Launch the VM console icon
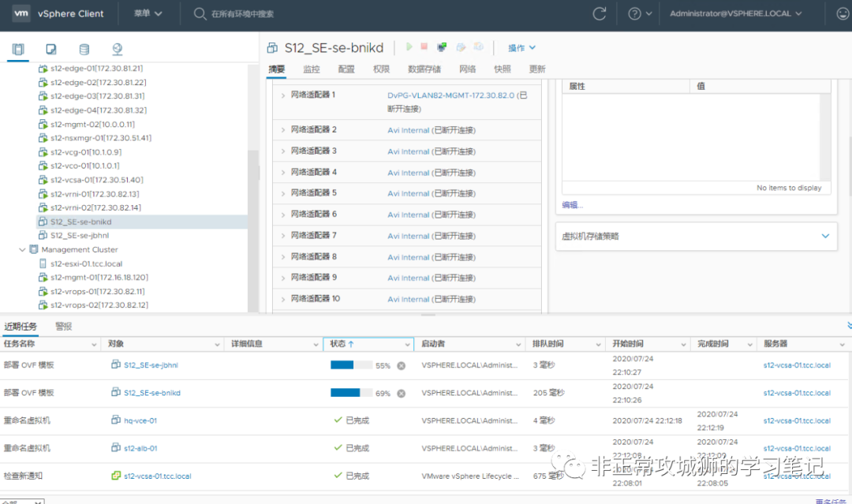 tap(442, 47)
